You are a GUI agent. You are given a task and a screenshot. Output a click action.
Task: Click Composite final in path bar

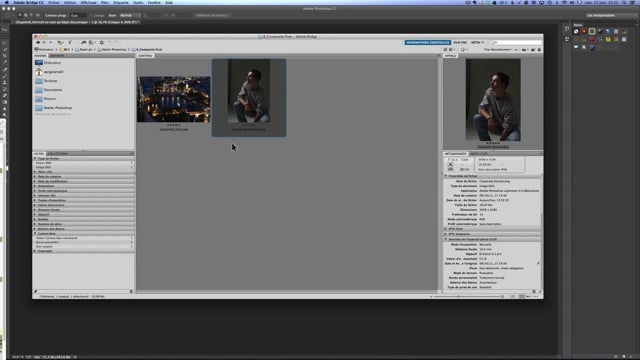coord(149,50)
